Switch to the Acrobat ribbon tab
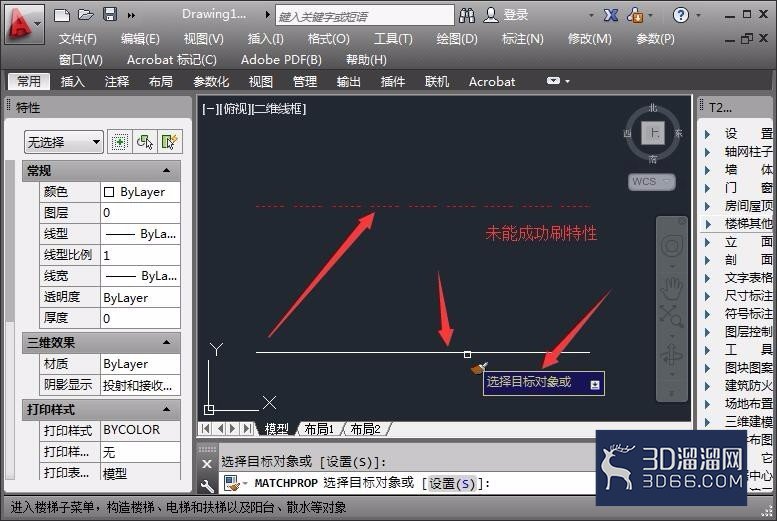This screenshot has height=521, width=777. [x=492, y=81]
